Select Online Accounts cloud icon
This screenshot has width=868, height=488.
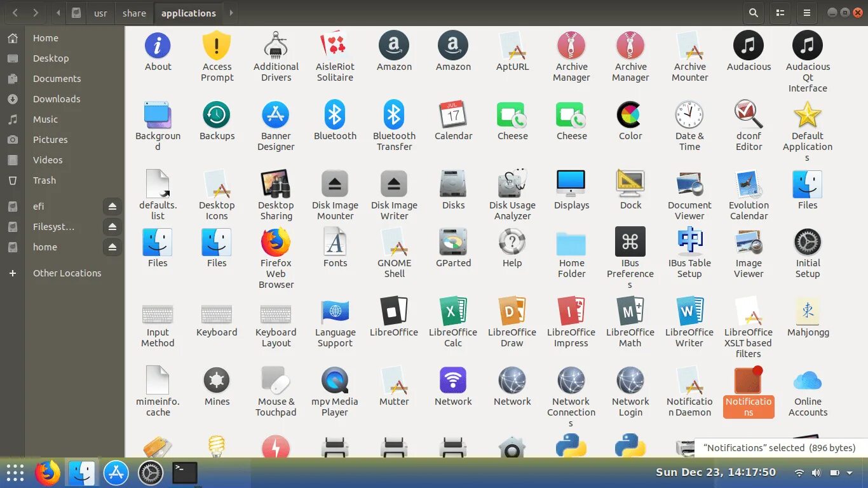point(808,381)
